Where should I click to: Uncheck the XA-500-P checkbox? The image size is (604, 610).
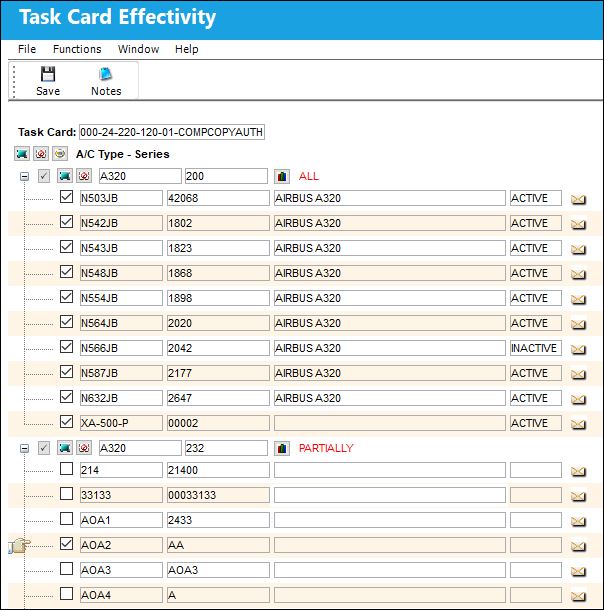[67, 422]
